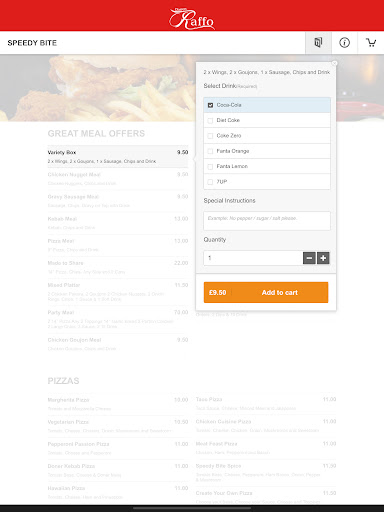Open the shopping cart icon
This screenshot has width=384, height=512.
tap(371, 43)
